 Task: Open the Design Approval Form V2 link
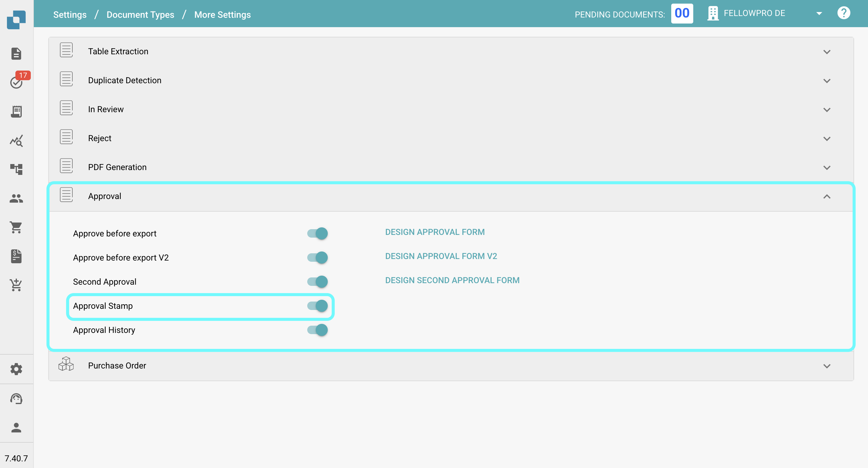coord(441,256)
